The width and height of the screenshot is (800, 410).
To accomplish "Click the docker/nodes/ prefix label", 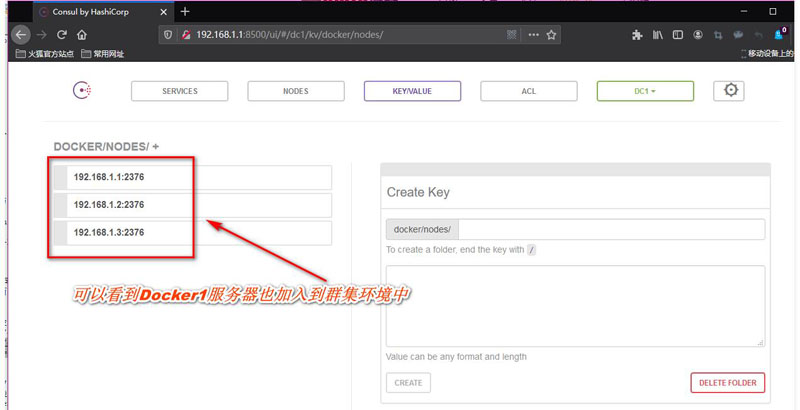I will click(422, 229).
